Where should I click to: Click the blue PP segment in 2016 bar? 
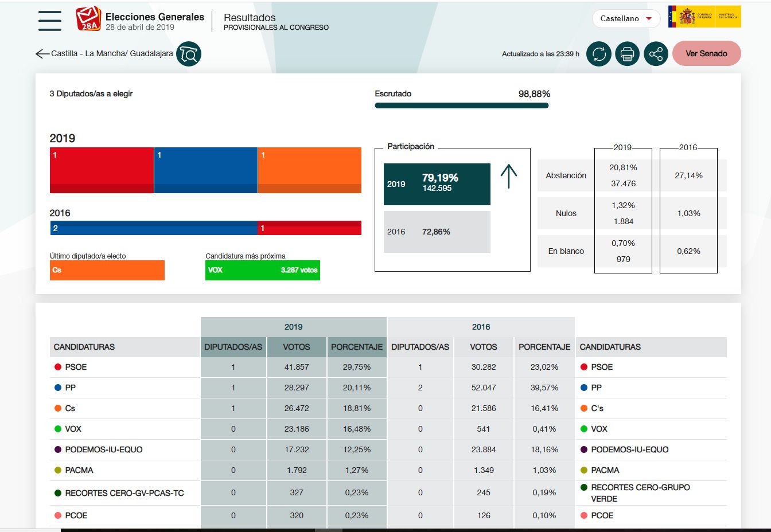[154, 228]
